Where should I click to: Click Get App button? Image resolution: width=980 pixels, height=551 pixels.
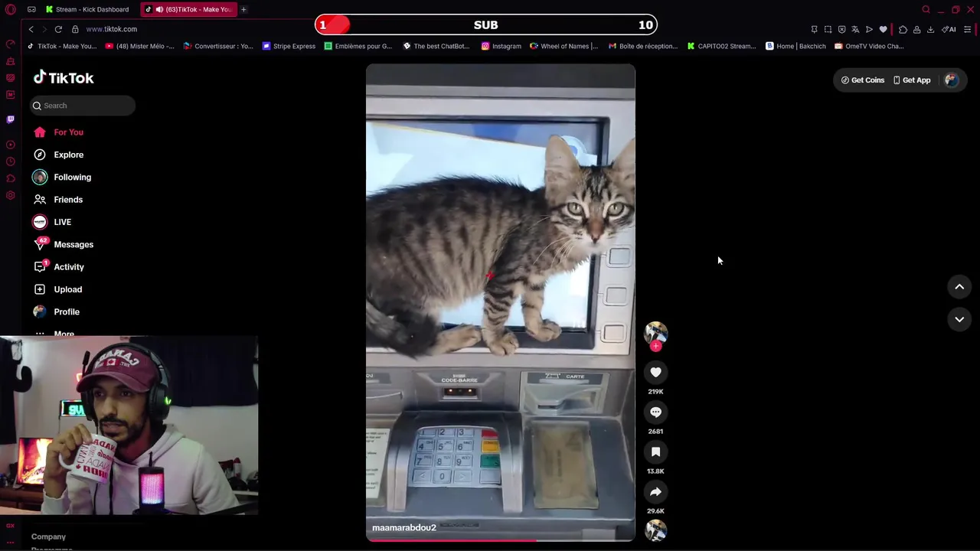(x=911, y=80)
